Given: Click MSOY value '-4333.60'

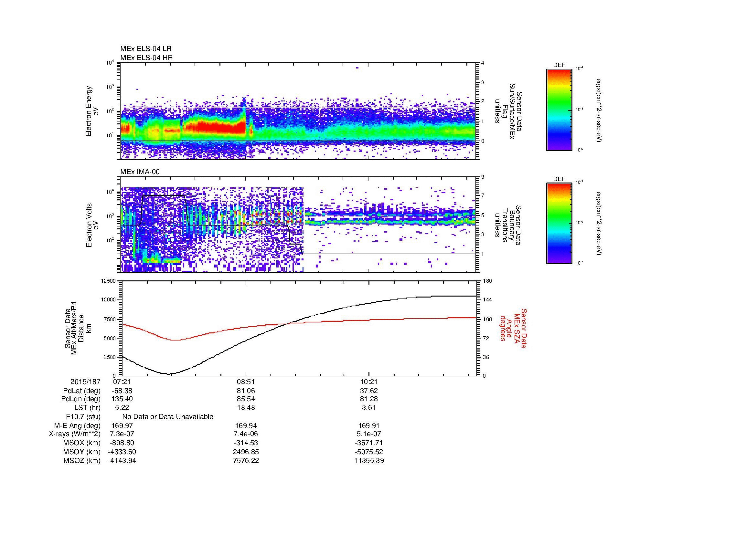Looking at the screenshot, I should click(122, 452).
